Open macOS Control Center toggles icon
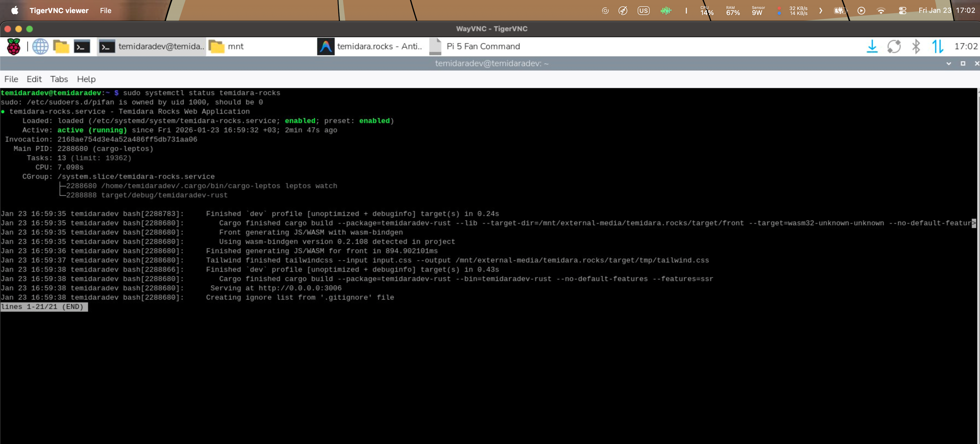Image resolution: width=980 pixels, height=444 pixels. pos(902,11)
